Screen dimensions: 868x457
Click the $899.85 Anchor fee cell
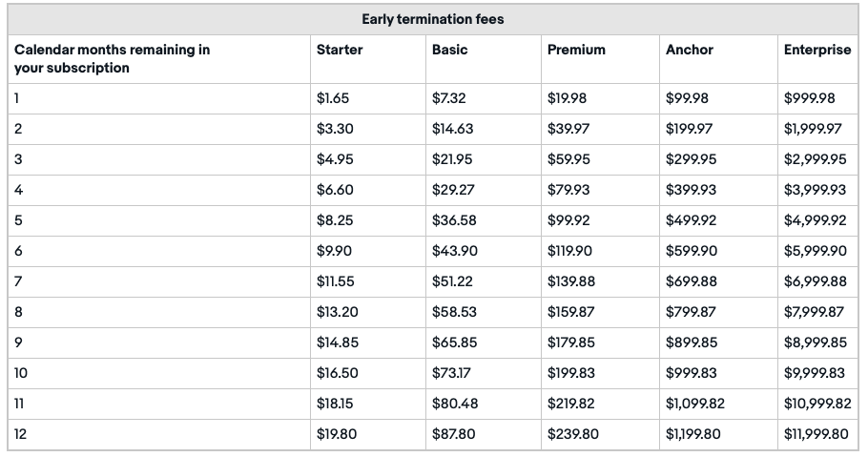(x=692, y=343)
